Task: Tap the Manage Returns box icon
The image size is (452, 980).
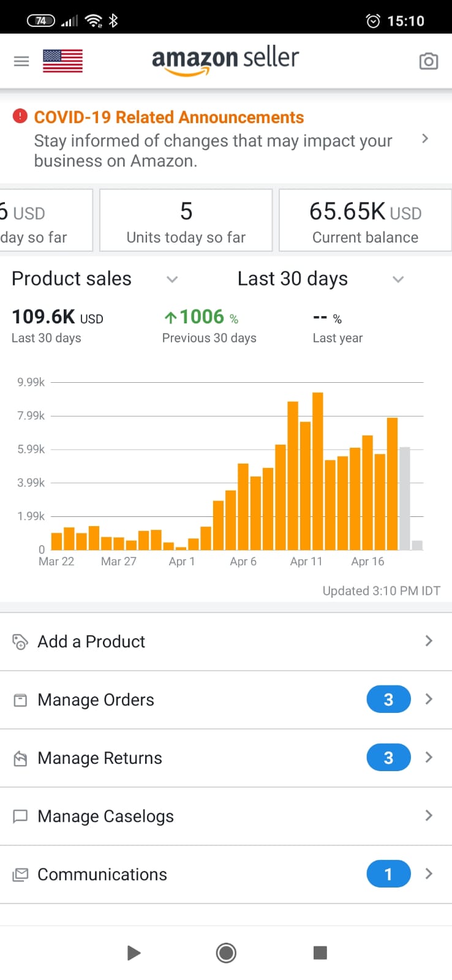Action: pyautogui.click(x=20, y=758)
